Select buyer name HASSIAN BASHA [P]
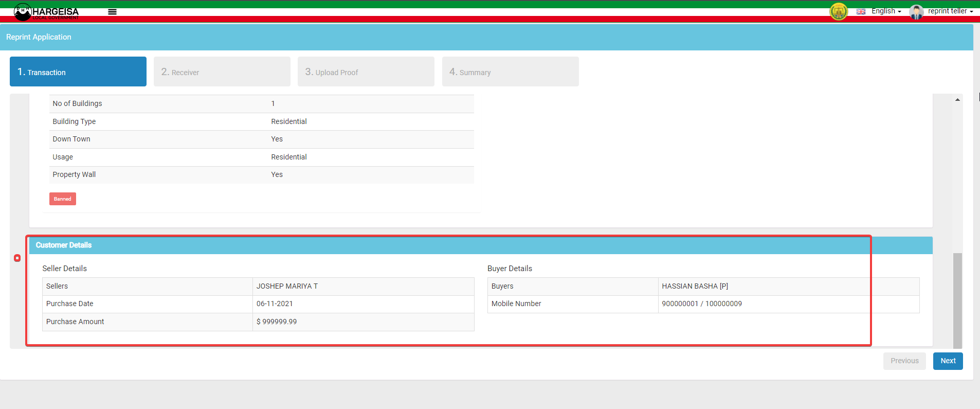Image resolution: width=980 pixels, height=409 pixels. 695,286
